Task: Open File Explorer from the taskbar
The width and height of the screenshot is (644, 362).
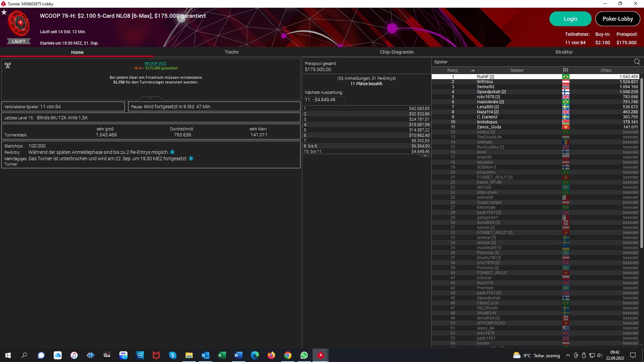Action: [x=189, y=355]
